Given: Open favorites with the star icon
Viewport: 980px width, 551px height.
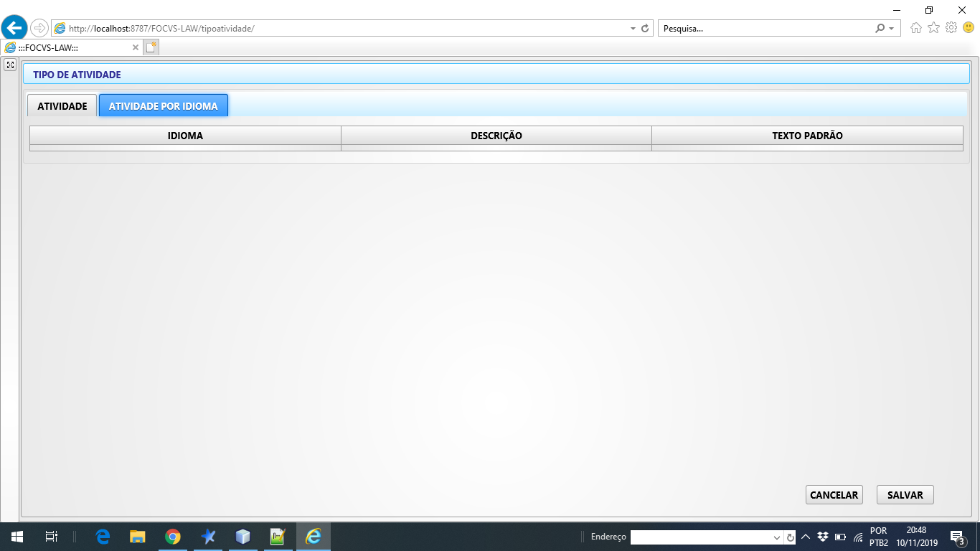Looking at the screenshot, I should pos(933,28).
